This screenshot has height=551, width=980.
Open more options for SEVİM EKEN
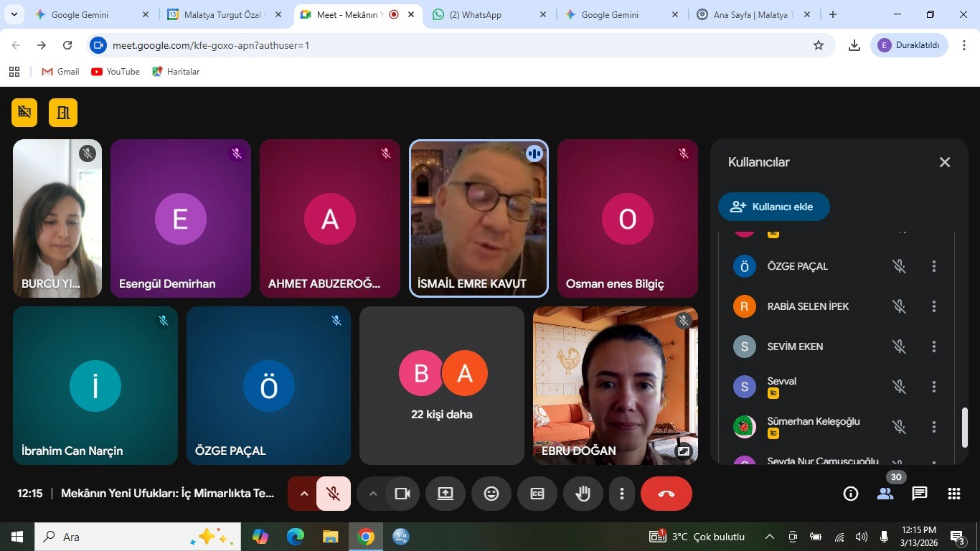pos(933,347)
